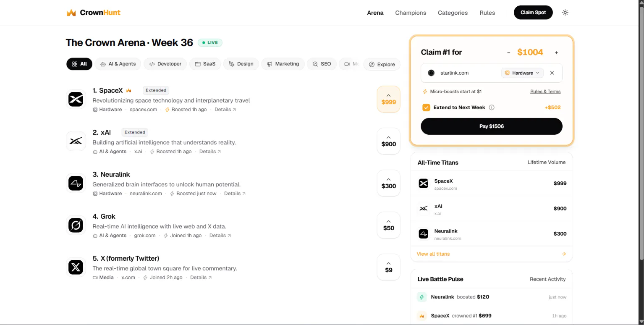The height and width of the screenshot is (325, 644).
Task: Open the Grok logo in arena list
Action: 76,225
